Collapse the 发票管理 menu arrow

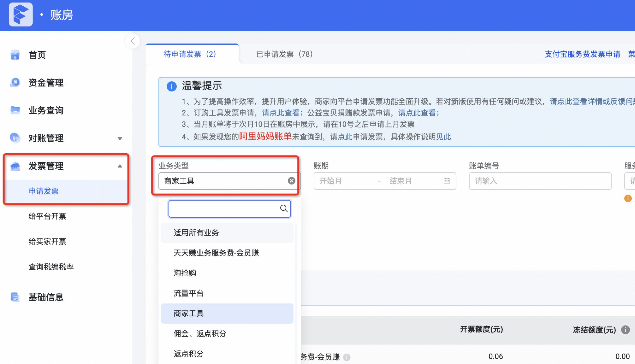(x=120, y=166)
